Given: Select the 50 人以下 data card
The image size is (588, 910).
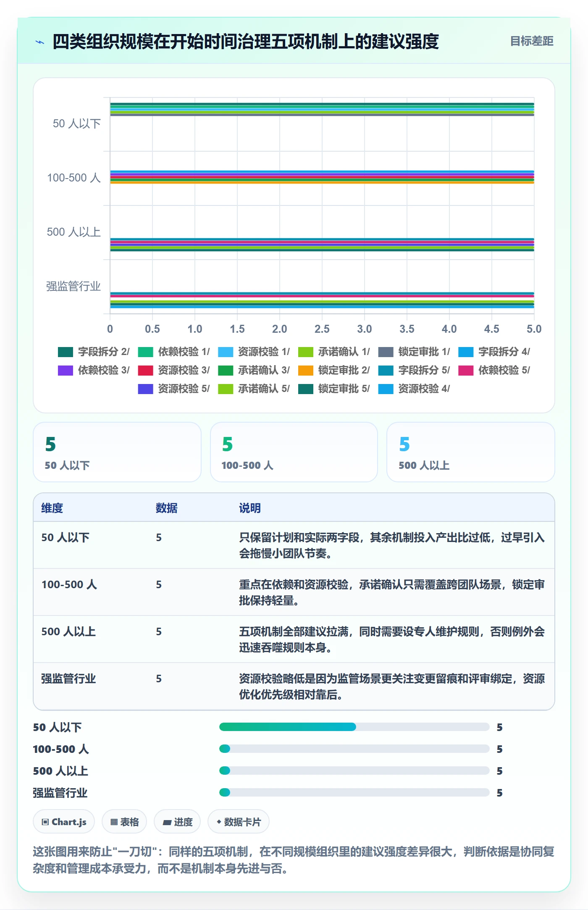Looking at the screenshot, I should point(117,452).
